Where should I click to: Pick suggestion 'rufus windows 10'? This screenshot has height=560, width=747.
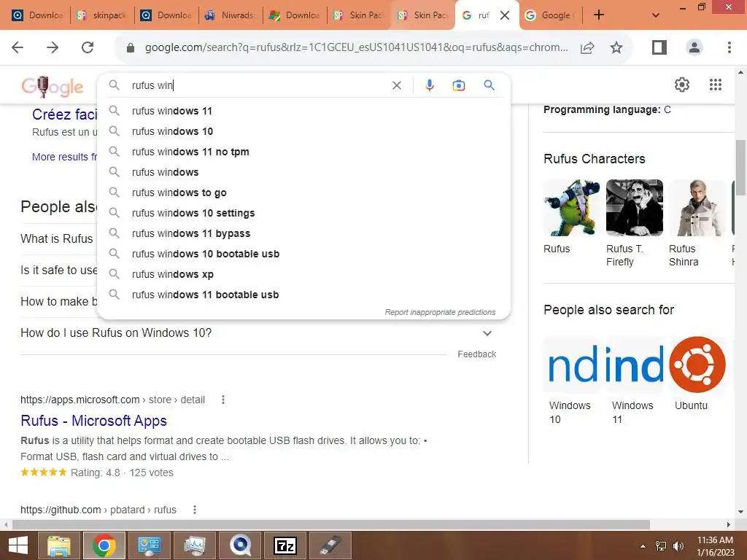tap(304, 131)
